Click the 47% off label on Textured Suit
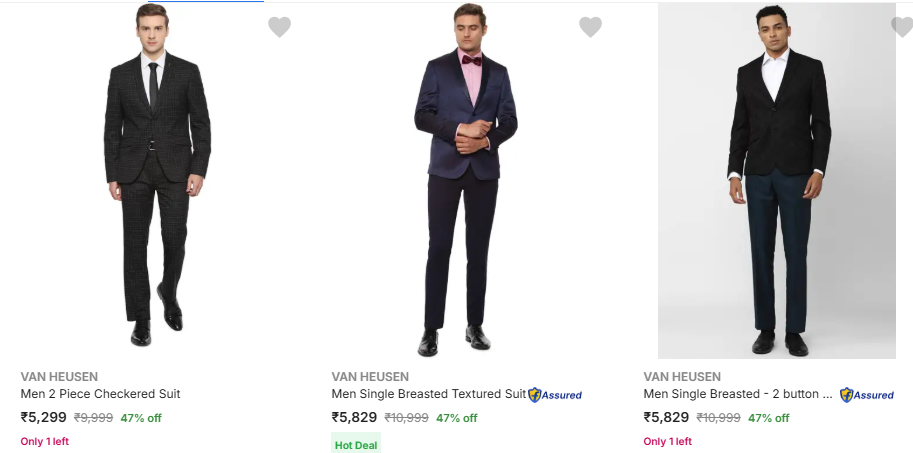The height and width of the screenshot is (453, 913). tap(456, 418)
